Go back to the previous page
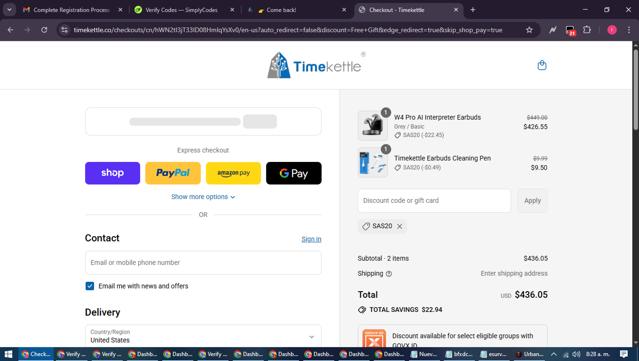The height and width of the screenshot is (361, 639). pos(11,30)
